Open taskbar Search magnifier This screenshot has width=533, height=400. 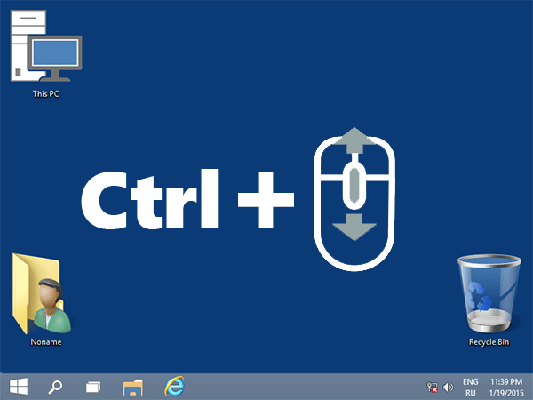[55, 387]
